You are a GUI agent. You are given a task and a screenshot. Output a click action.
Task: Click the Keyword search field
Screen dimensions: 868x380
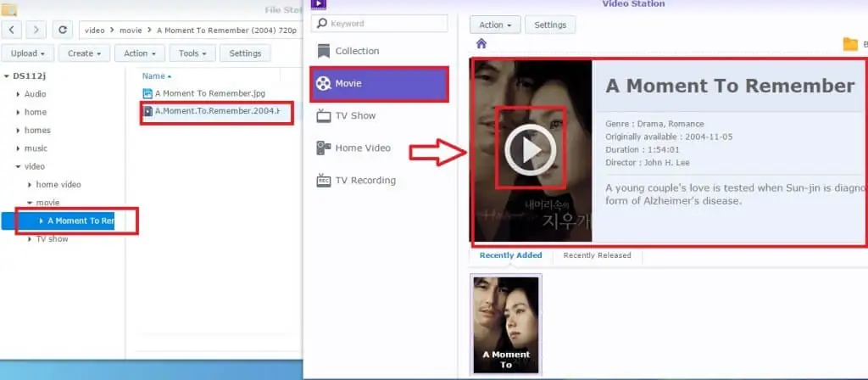379,24
